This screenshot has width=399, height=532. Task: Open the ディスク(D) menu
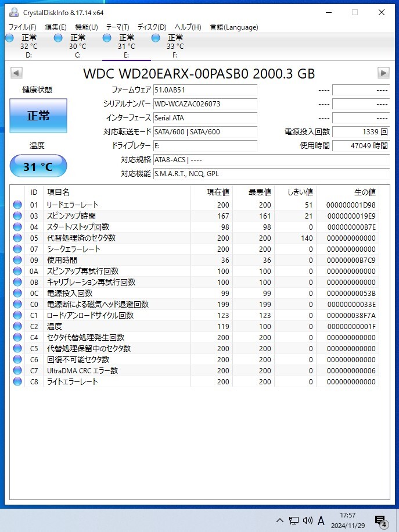[152, 27]
